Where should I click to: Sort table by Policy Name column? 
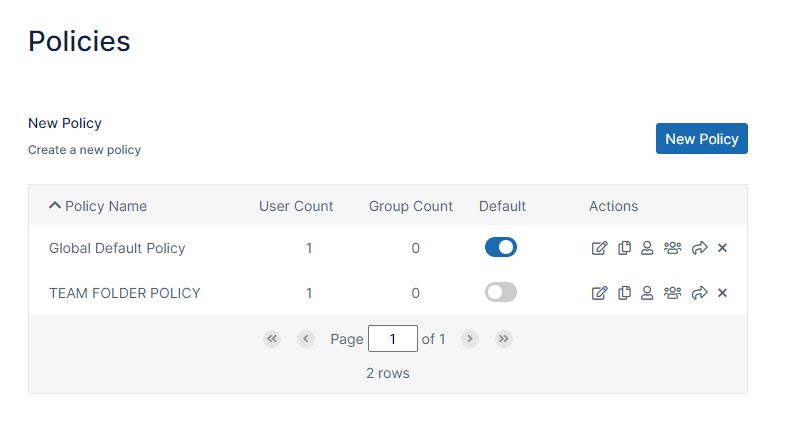point(105,206)
